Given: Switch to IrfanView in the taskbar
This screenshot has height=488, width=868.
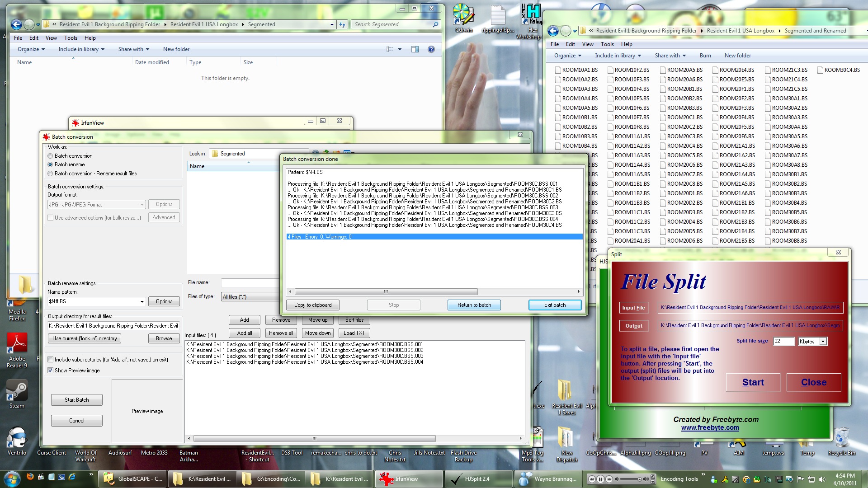Looking at the screenshot, I should [407, 479].
